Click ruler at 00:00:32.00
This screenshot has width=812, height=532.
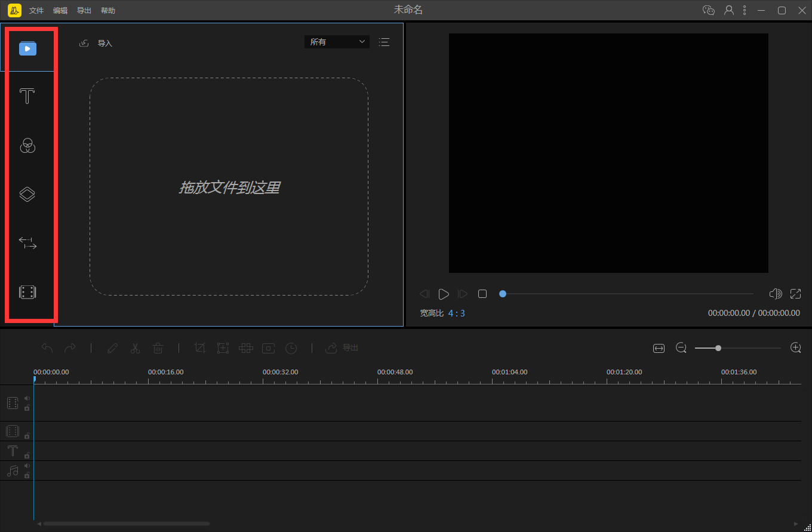tap(281, 372)
